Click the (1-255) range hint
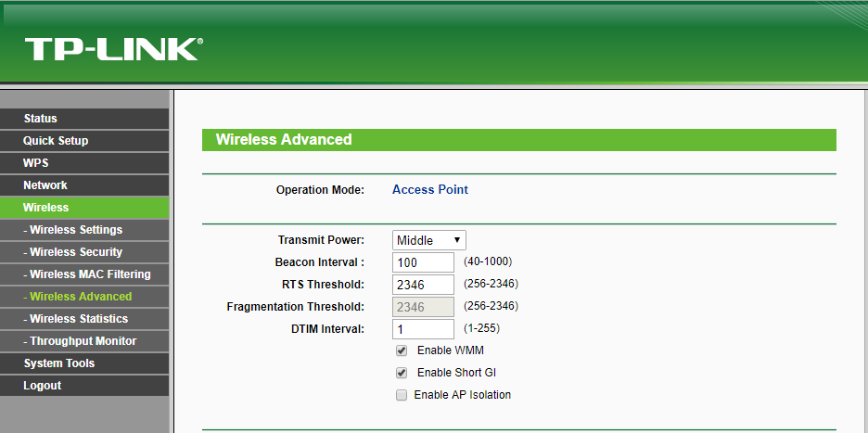This screenshot has width=868, height=433. pyautogui.click(x=481, y=328)
